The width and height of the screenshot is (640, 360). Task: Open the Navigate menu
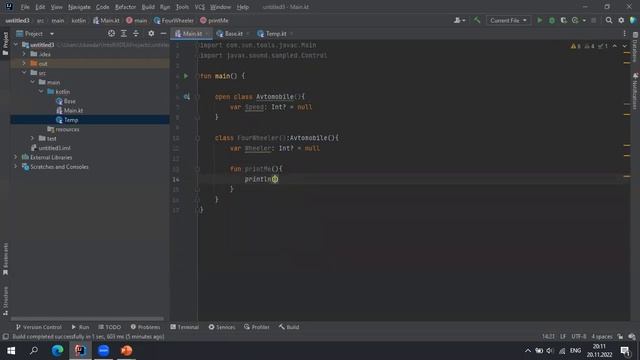click(x=79, y=7)
